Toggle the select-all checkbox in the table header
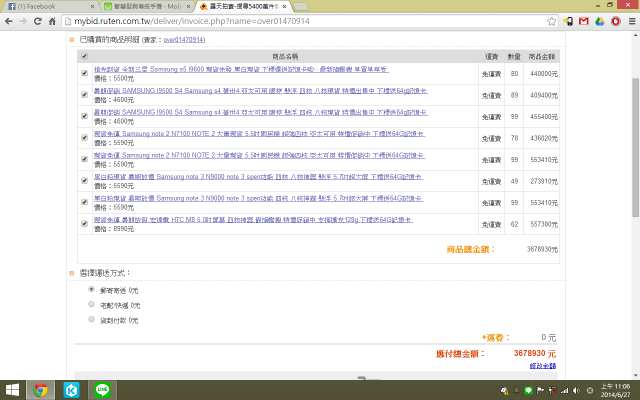 click(x=84, y=56)
